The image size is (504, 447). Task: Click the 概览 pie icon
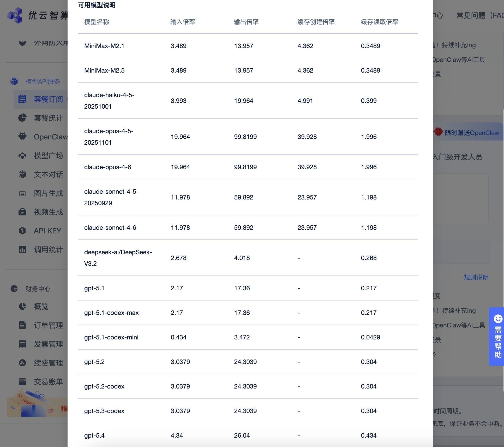tap(22, 306)
